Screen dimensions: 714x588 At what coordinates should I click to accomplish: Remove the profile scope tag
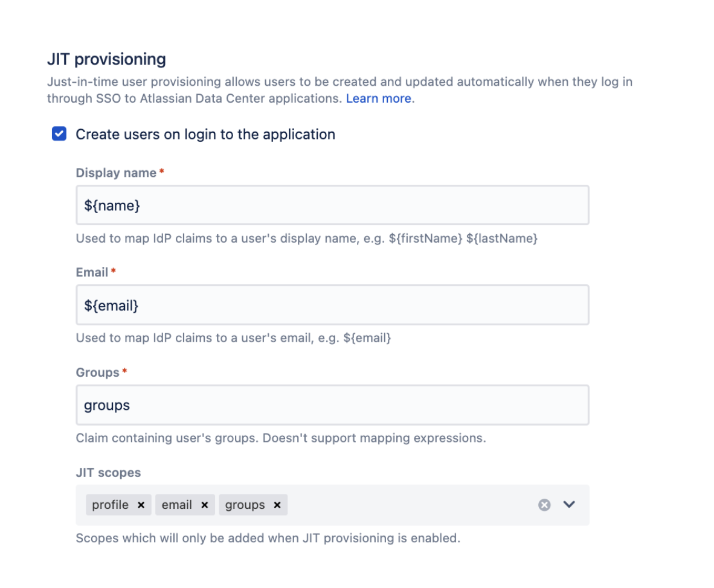[141, 505]
